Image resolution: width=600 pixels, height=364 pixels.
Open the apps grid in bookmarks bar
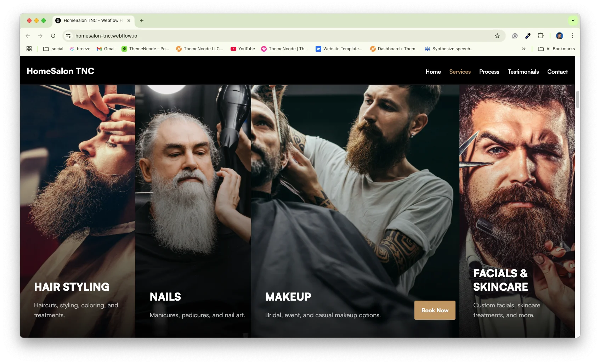tap(29, 49)
